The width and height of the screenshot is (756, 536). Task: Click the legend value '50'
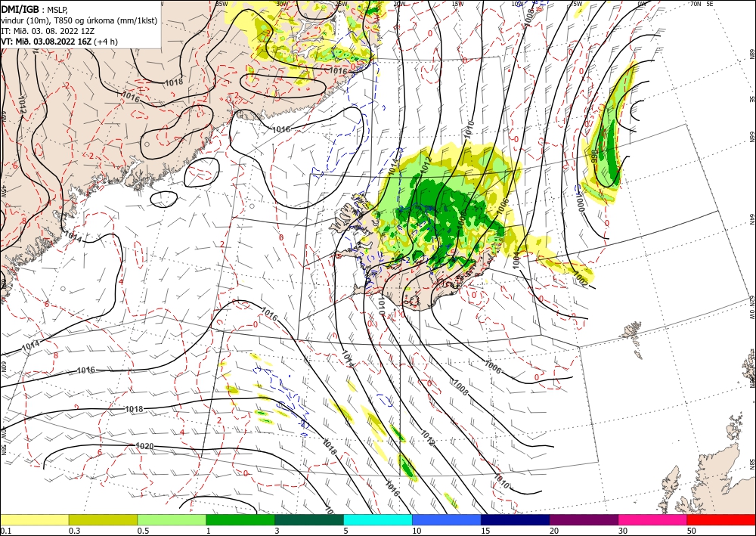(692, 531)
